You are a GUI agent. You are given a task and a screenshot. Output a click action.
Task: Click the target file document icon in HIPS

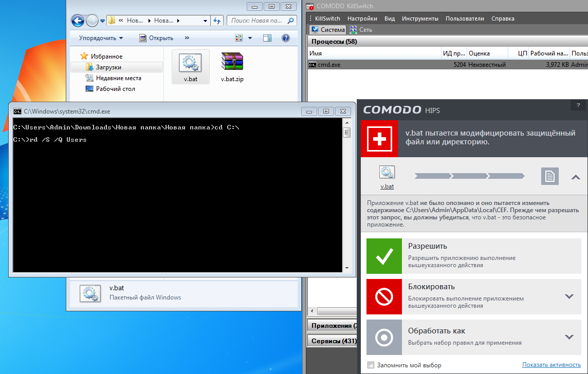[x=550, y=176]
